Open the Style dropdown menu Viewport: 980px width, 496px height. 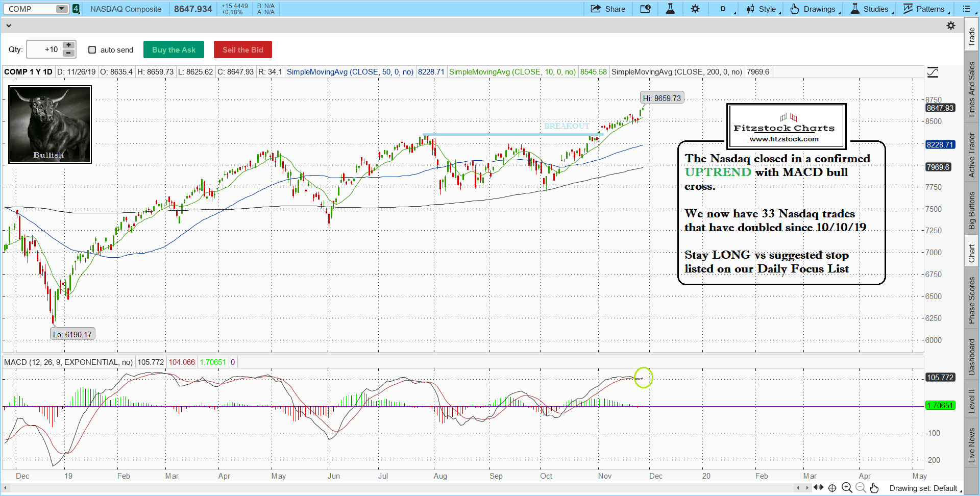point(763,9)
